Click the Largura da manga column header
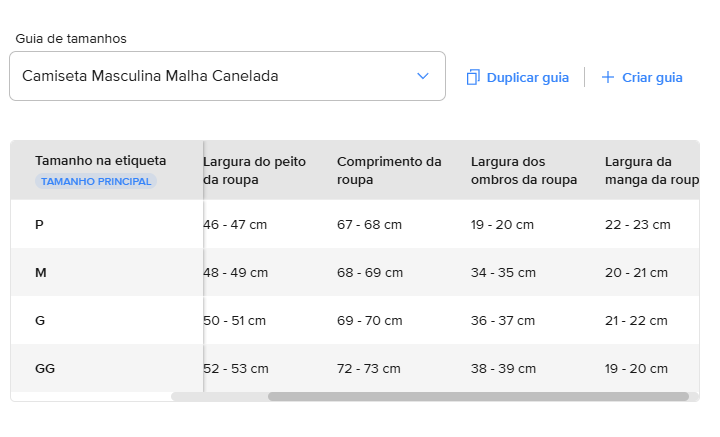The width and height of the screenshot is (720, 437). [650, 170]
